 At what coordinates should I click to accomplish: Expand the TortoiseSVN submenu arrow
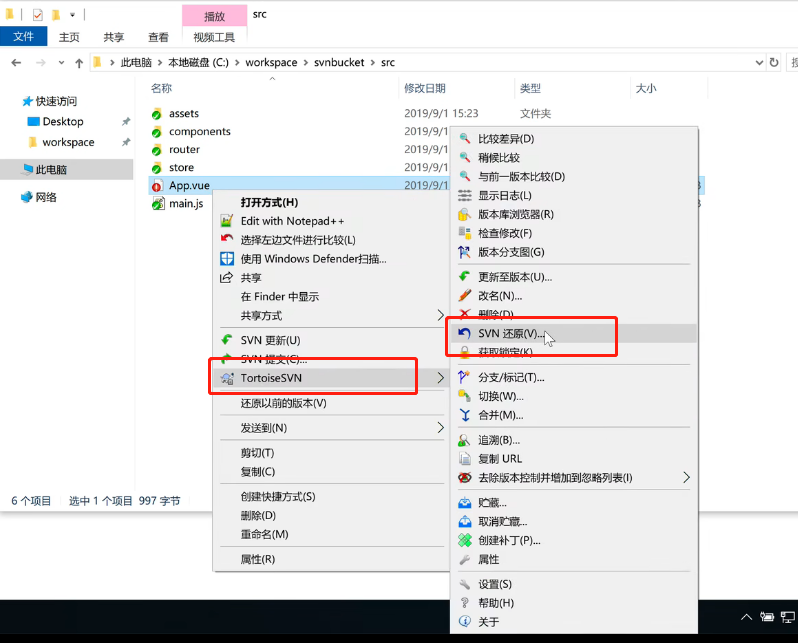(x=440, y=378)
